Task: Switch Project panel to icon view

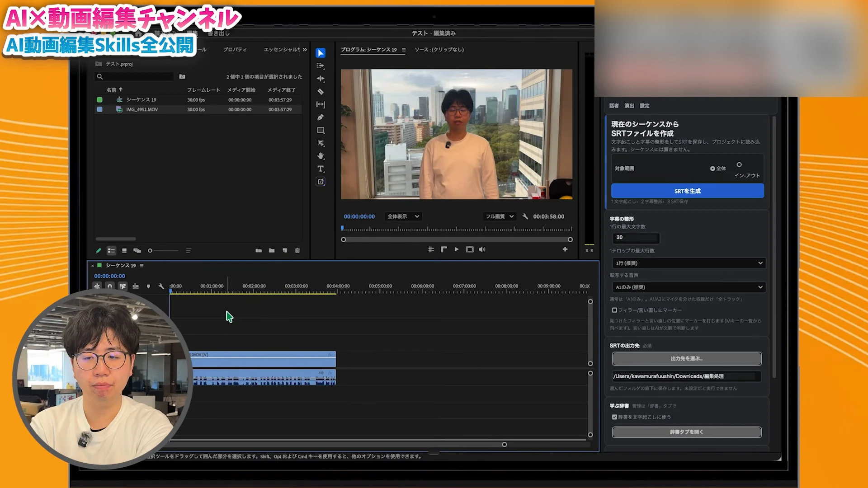Action: tap(124, 250)
